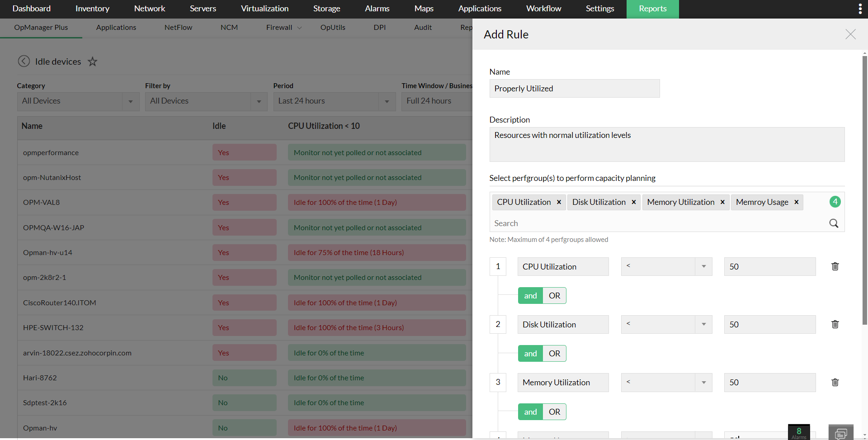Click the rule Name input field
The image size is (868, 440).
click(x=574, y=89)
